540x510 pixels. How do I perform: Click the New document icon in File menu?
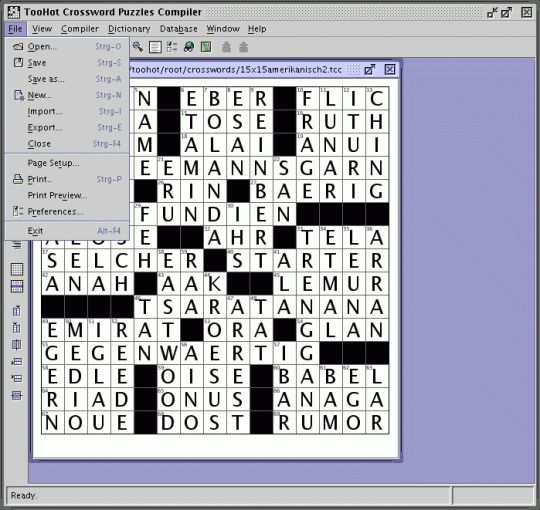click(19, 95)
